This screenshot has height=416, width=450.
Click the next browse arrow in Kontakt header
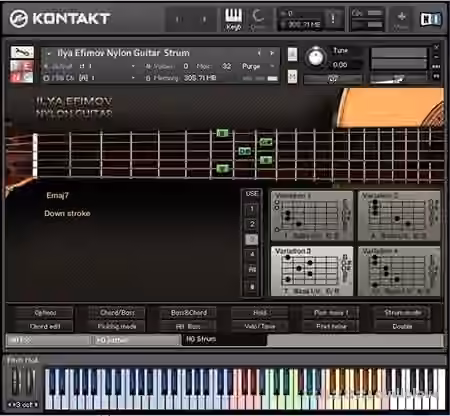click(x=204, y=19)
